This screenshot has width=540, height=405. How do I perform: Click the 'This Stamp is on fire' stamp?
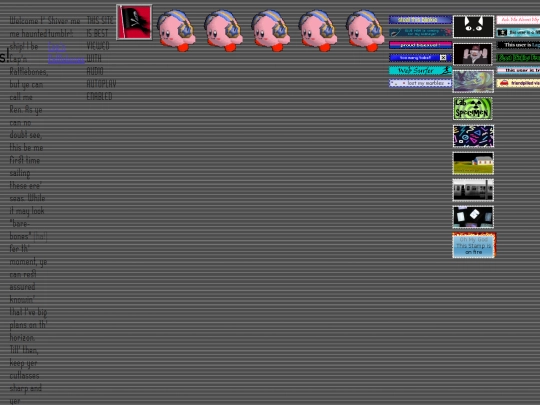coord(474,245)
